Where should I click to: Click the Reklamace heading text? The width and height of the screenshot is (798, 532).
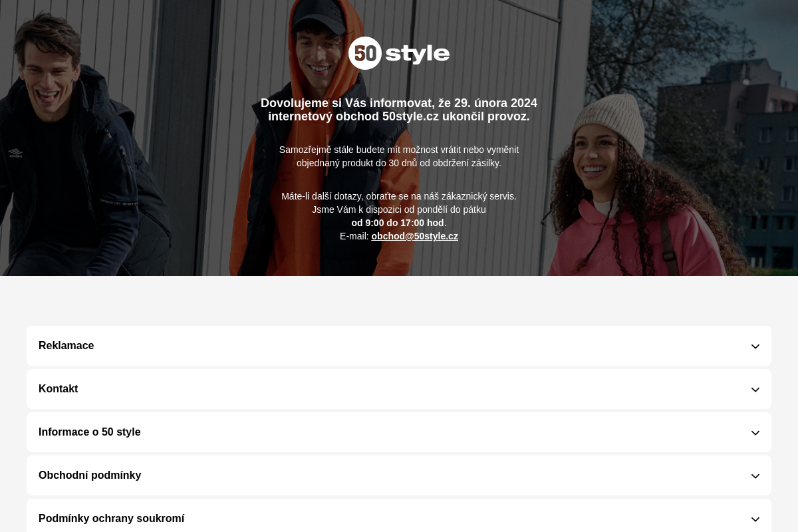66,346
